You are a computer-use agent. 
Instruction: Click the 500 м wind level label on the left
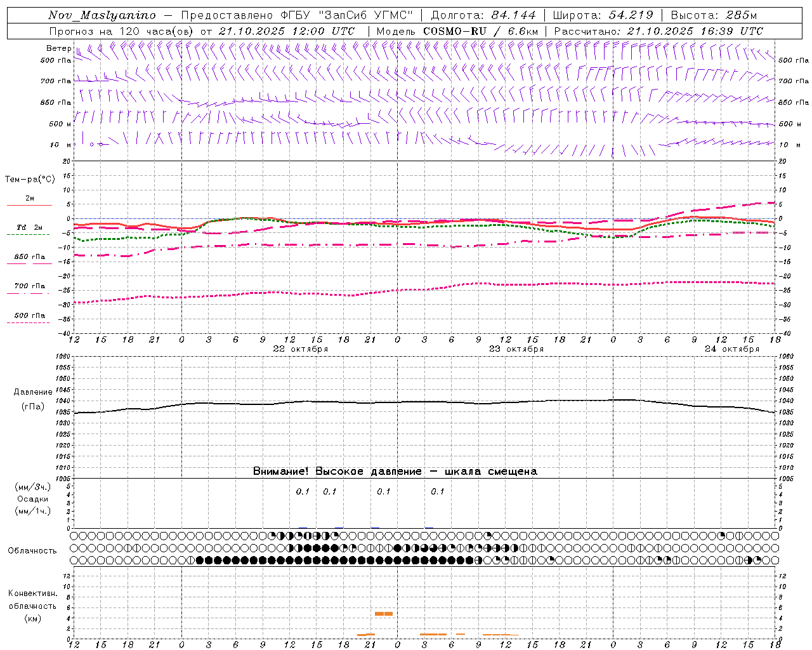click(60, 124)
